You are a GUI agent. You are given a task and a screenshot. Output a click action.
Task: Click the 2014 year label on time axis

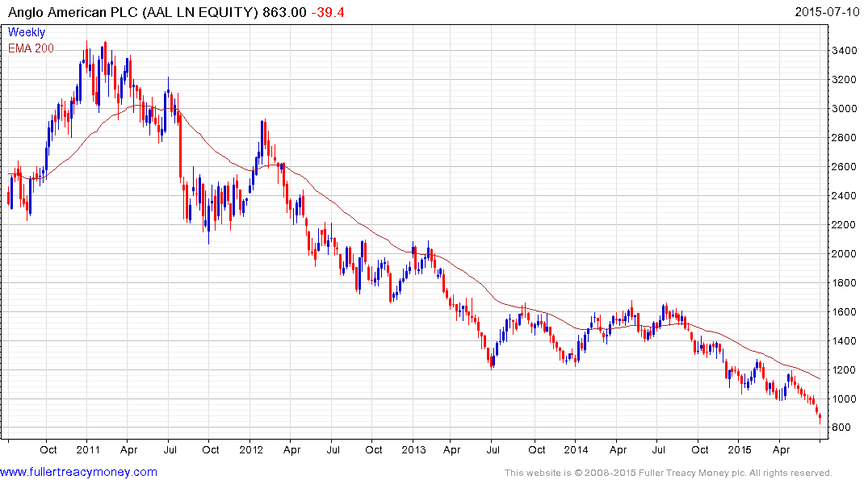(576, 449)
